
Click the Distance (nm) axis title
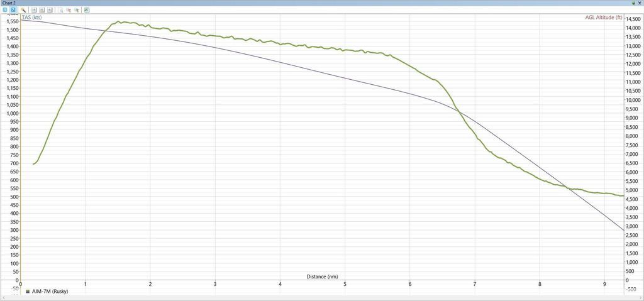pyautogui.click(x=322, y=276)
